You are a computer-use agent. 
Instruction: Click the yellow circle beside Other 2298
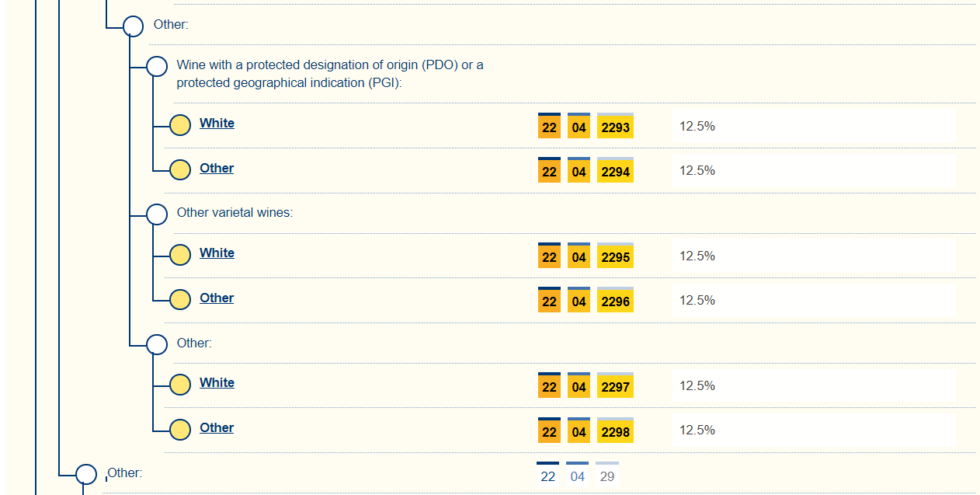click(180, 429)
